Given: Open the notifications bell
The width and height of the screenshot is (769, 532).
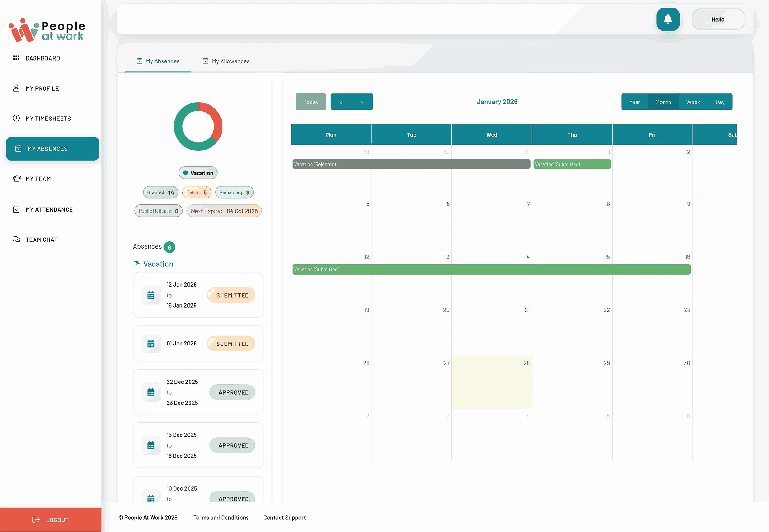Looking at the screenshot, I should [668, 19].
